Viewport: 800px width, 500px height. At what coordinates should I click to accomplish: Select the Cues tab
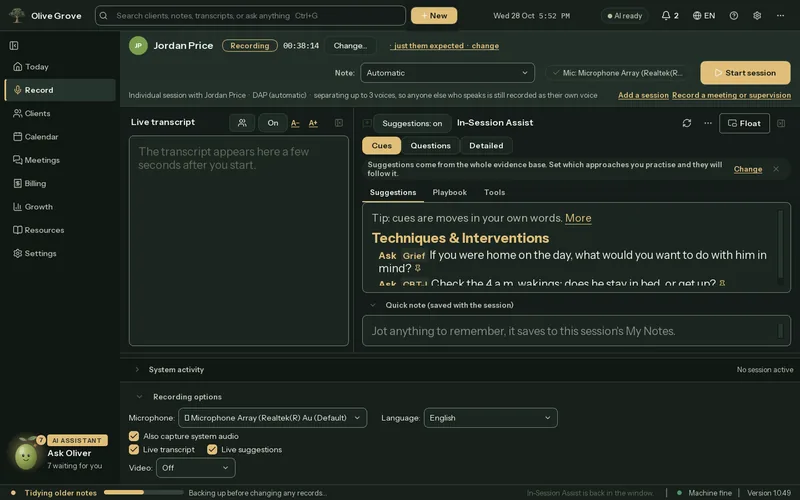[382, 145]
